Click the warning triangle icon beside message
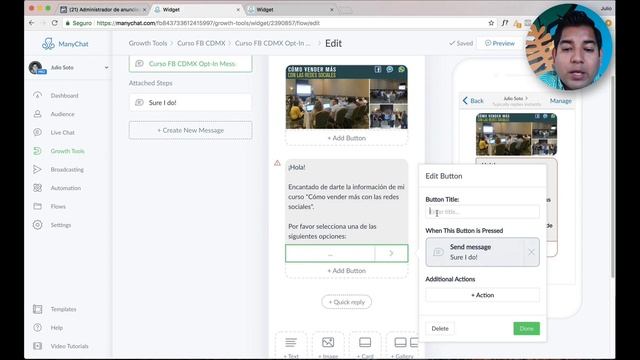 click(x=278, y=163)
